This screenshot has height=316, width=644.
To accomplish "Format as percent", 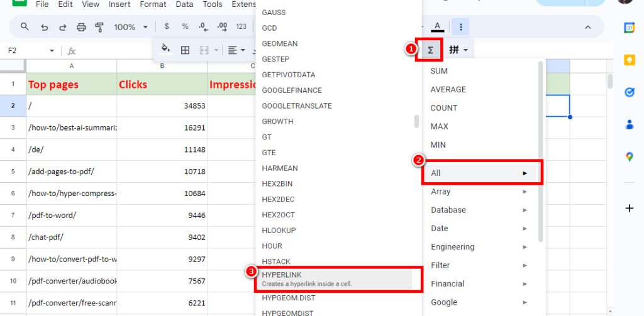I will (186, 26).
